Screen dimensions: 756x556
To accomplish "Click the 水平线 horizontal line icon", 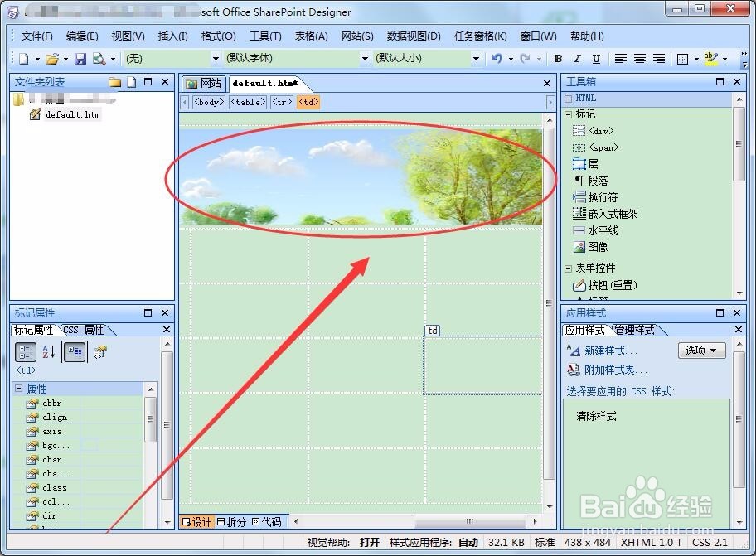I will (x=579, y=230).
